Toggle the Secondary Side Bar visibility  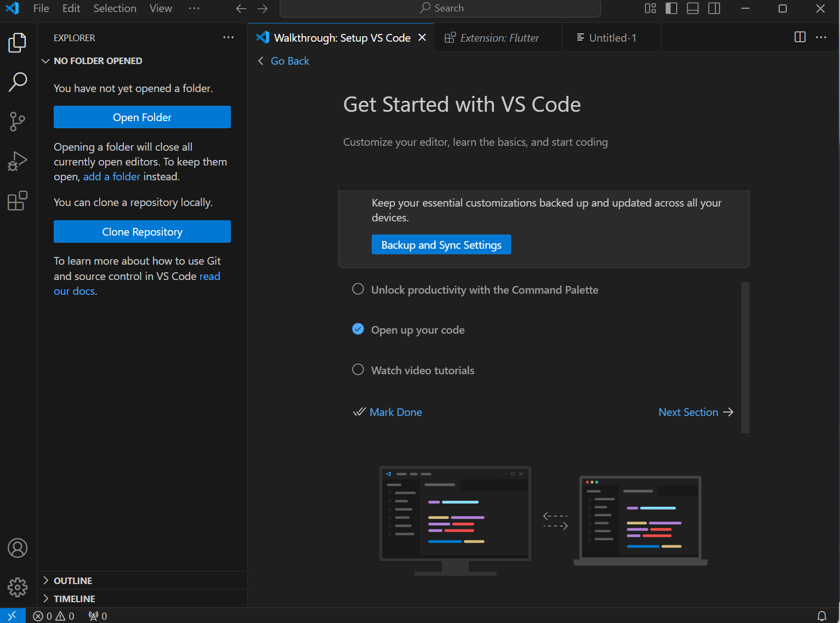(x=714, y=9)
